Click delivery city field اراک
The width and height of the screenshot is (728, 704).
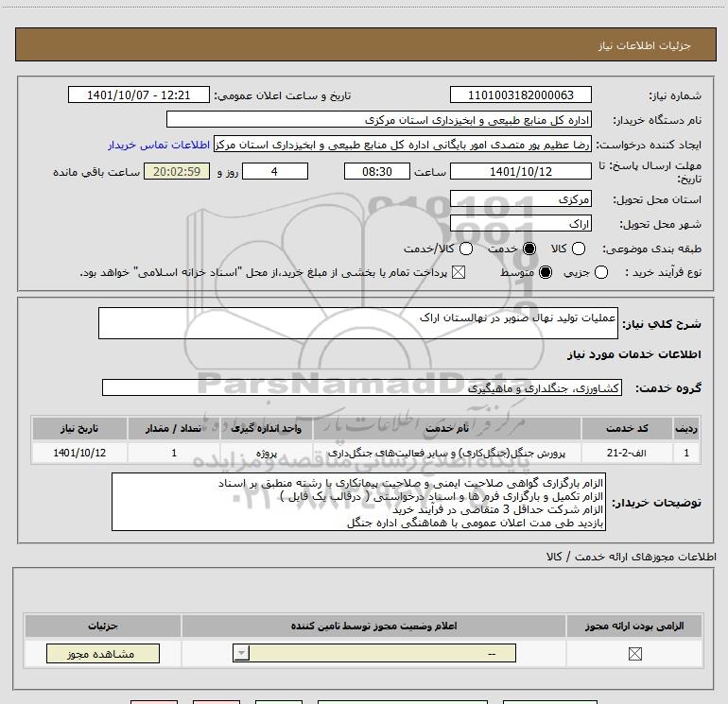[520, 224]
